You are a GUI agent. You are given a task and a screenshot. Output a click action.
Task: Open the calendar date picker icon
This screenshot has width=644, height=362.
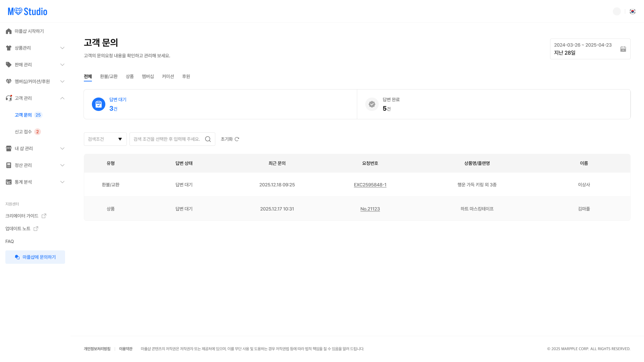623,49
